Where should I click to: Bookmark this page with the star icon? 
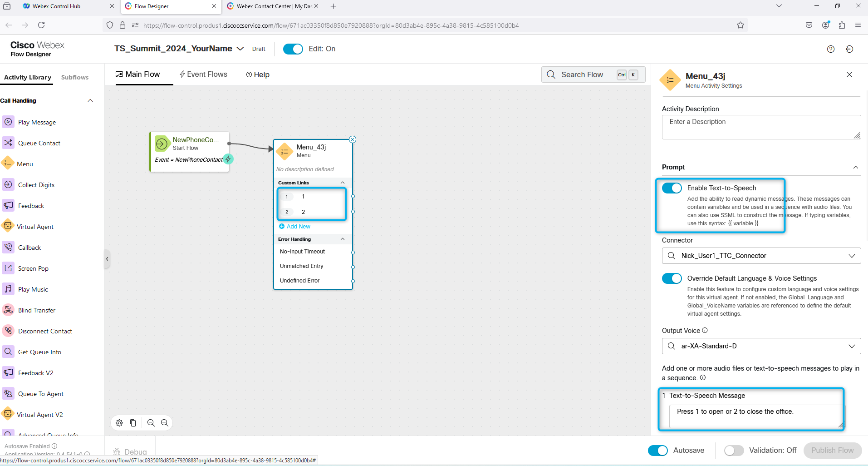coord(740,25)
